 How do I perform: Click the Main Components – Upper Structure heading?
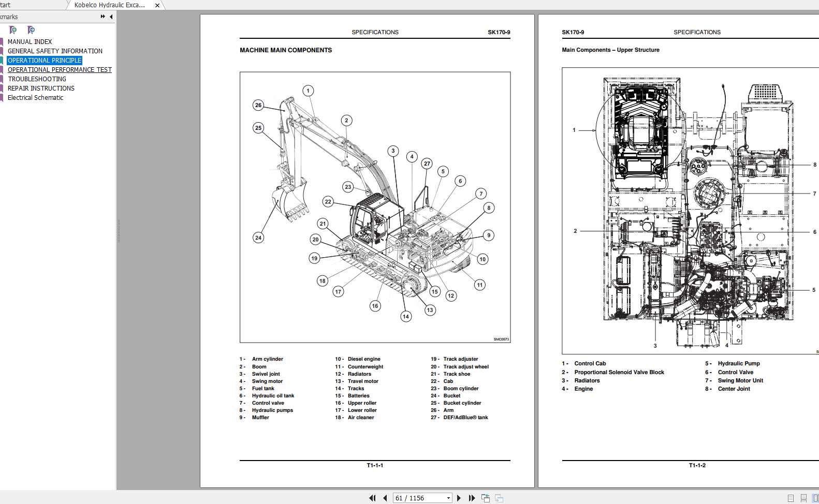[x=610, y=50]
